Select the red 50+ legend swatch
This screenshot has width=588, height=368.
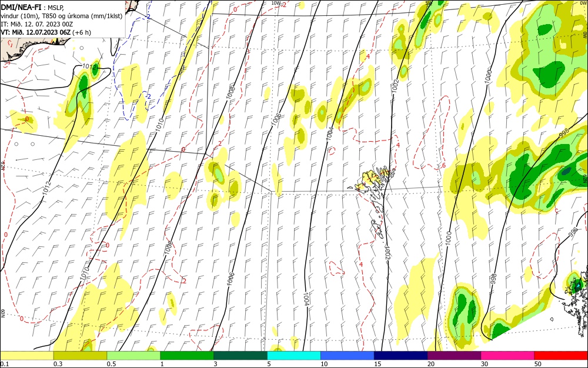pyautogui.click(x=561, y=356)
